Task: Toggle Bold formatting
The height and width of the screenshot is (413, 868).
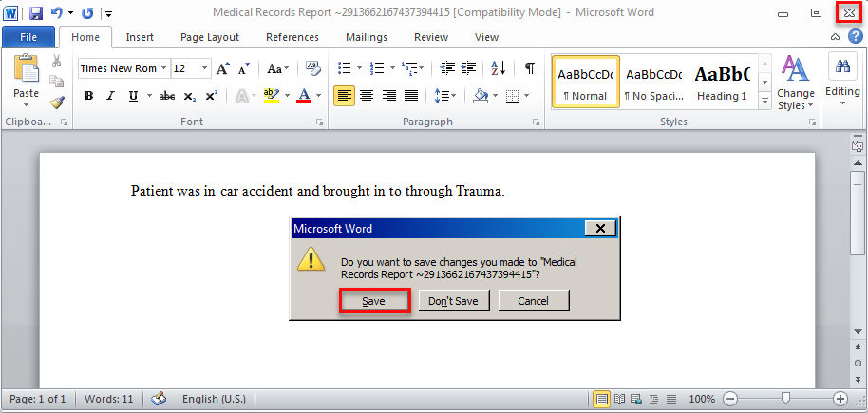Action: 88,96
